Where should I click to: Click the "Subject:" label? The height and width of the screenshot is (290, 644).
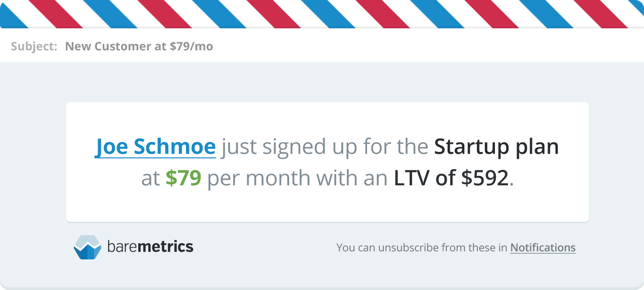pyautogui.click(x=34, y=46)
